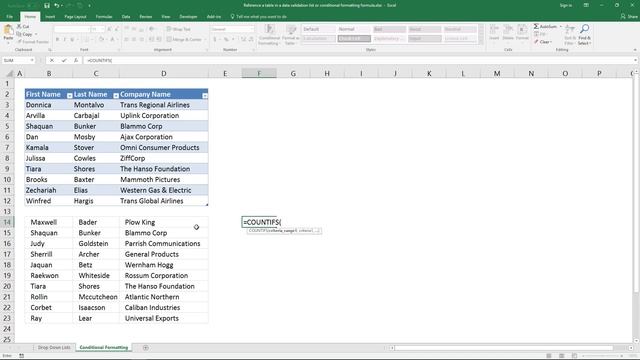Open the Drop Down Lists sheet tab
This screenshot has width=640, height=360.
click(x=54, y=348)
